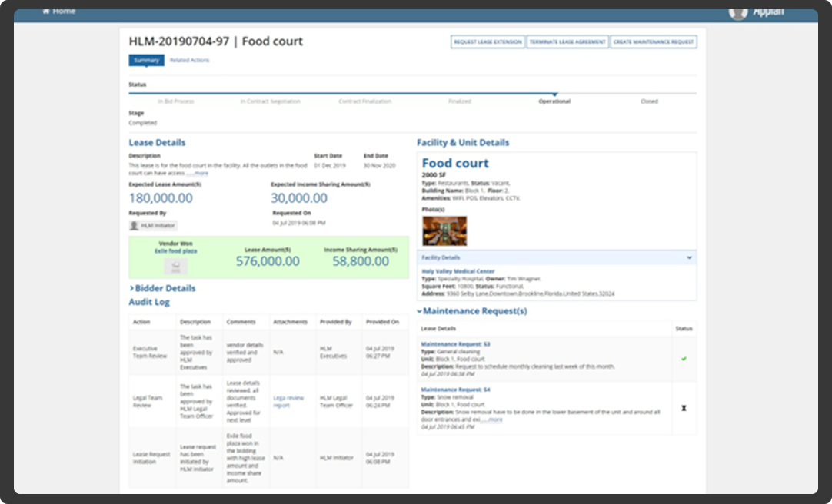Viewport: 832px width, 504px height.
Task: Click the Request Lease Extension button
Action: tap(487, 41)
